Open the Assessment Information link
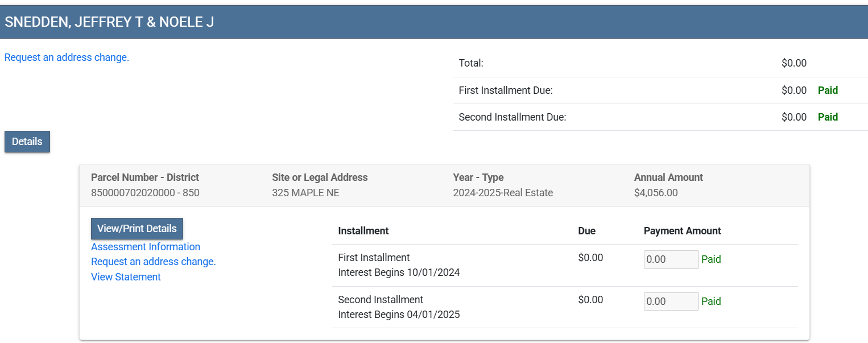Viewport: 868px width, 343px height. pos(146,247)
